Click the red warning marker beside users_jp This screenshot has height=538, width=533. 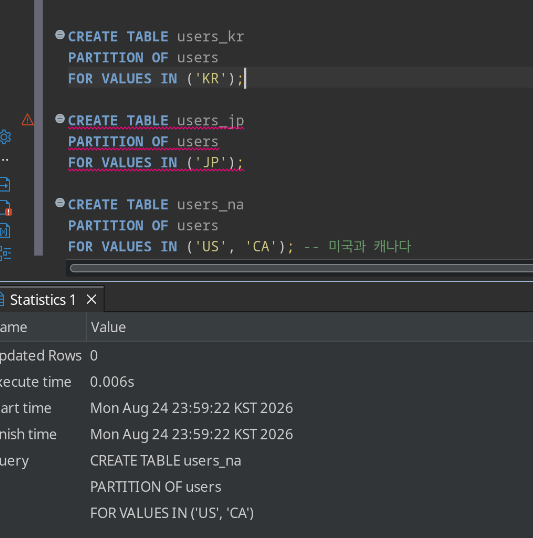[x=27, y=120]
